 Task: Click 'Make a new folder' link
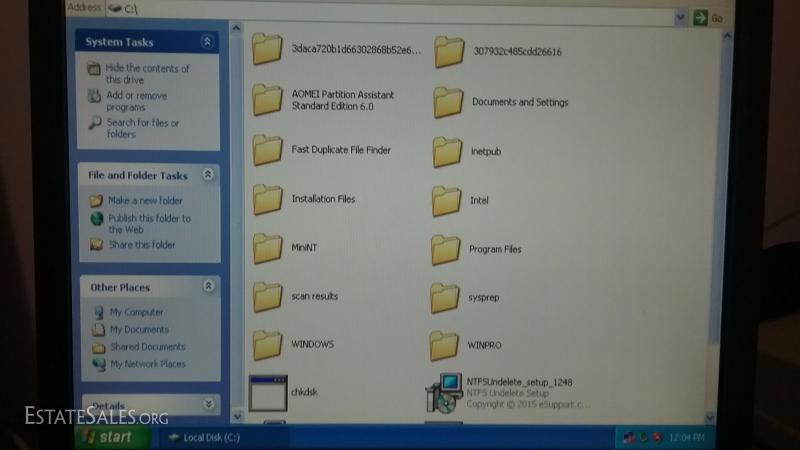[145, 200]
